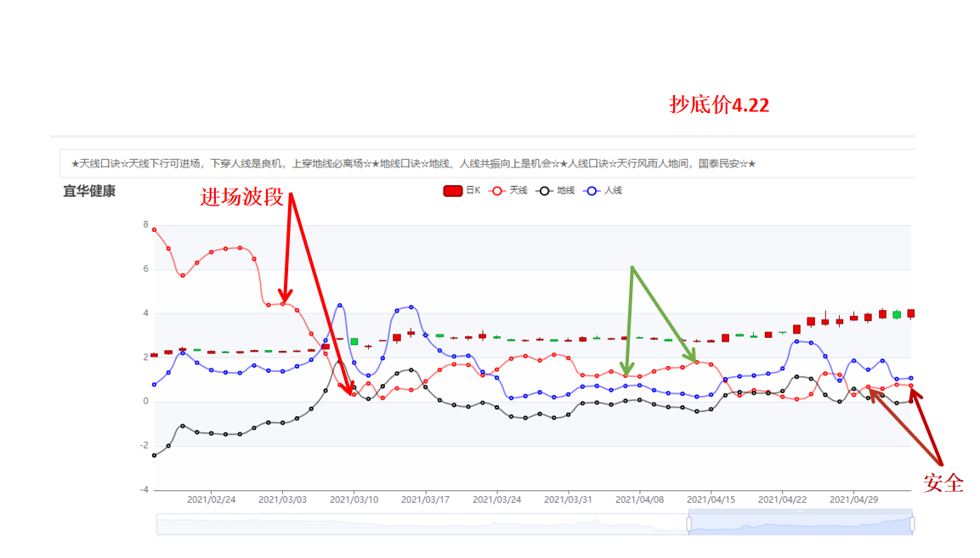Click the right handle of zoom slider
This screenshot has height=558, width=980.
pyautogui.click(x=912, y=524)
